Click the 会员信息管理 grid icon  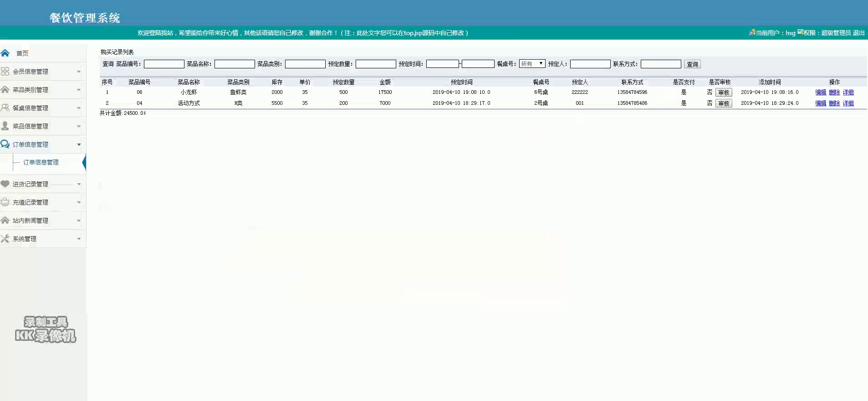click(5, 71)
